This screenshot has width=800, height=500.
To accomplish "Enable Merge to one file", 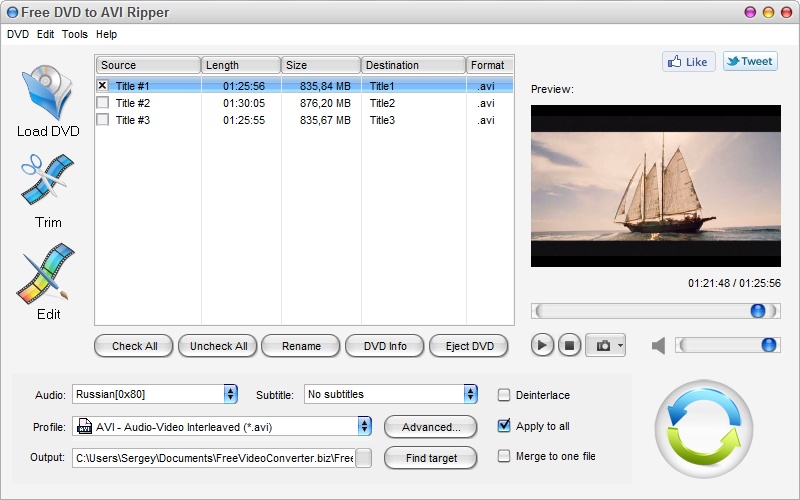I will point(504,456).
